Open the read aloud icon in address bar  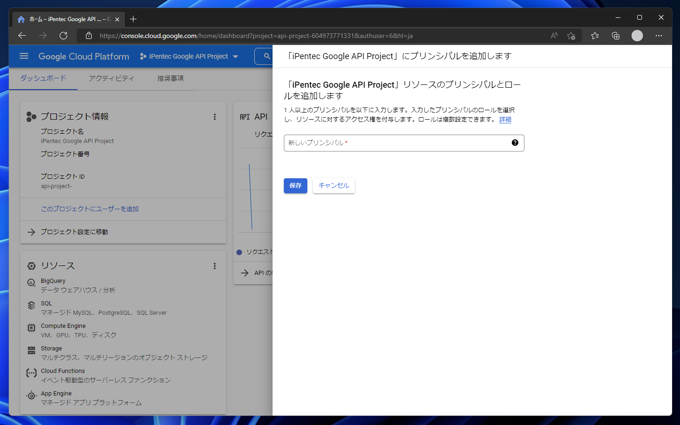pos(554,36)
